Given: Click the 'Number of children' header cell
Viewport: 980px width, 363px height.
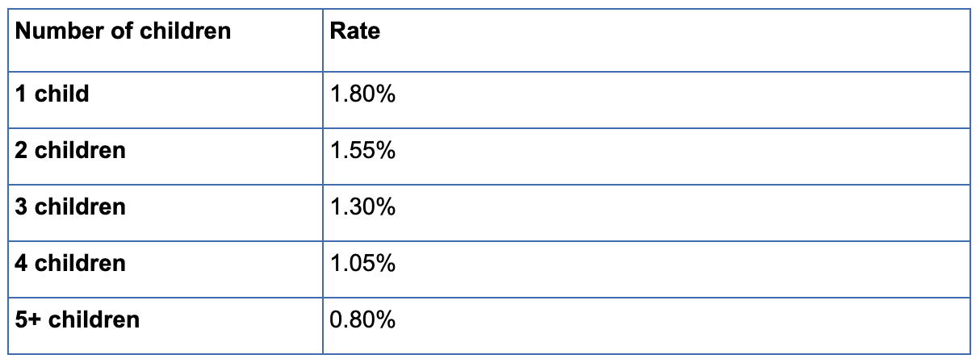Looking at the screenshot, I should coord(124,31).
